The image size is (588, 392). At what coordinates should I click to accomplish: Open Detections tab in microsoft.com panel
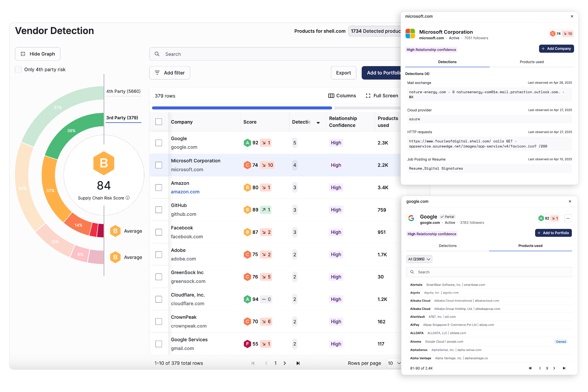[447, 62]
